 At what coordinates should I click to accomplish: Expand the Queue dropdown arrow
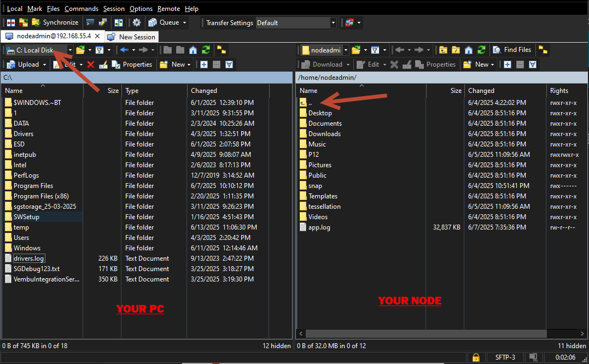[184, 22]
